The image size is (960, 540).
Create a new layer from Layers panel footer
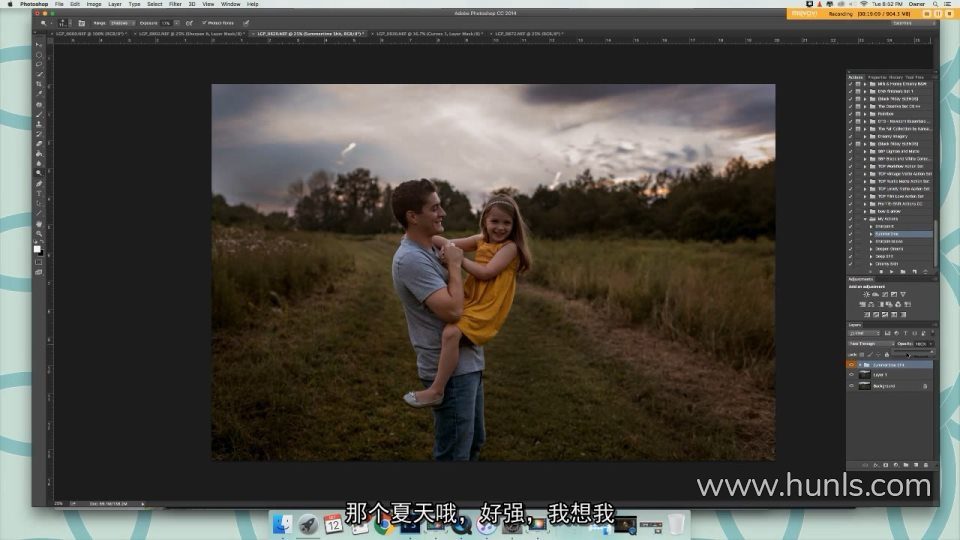pos(916,465)
